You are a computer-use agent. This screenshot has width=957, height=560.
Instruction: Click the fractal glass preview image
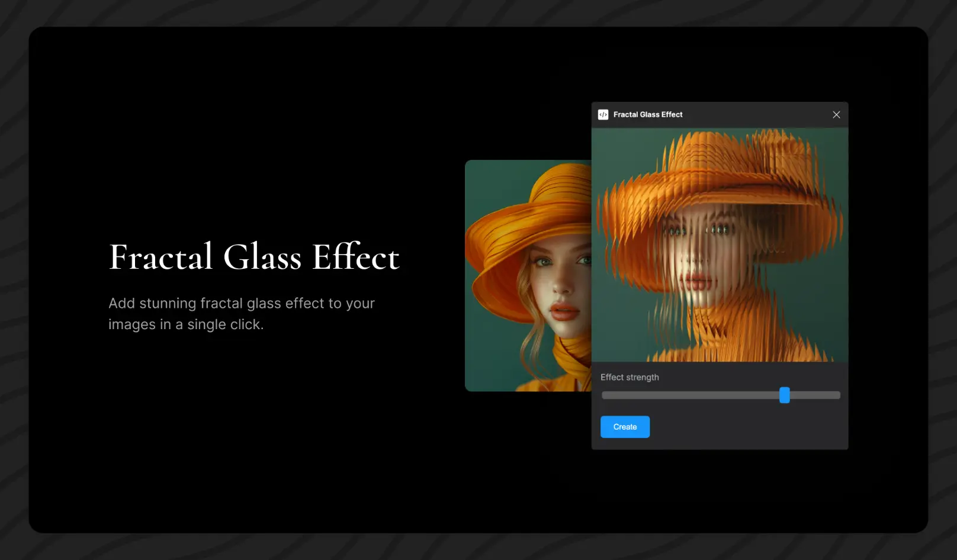tap(720, 244)
